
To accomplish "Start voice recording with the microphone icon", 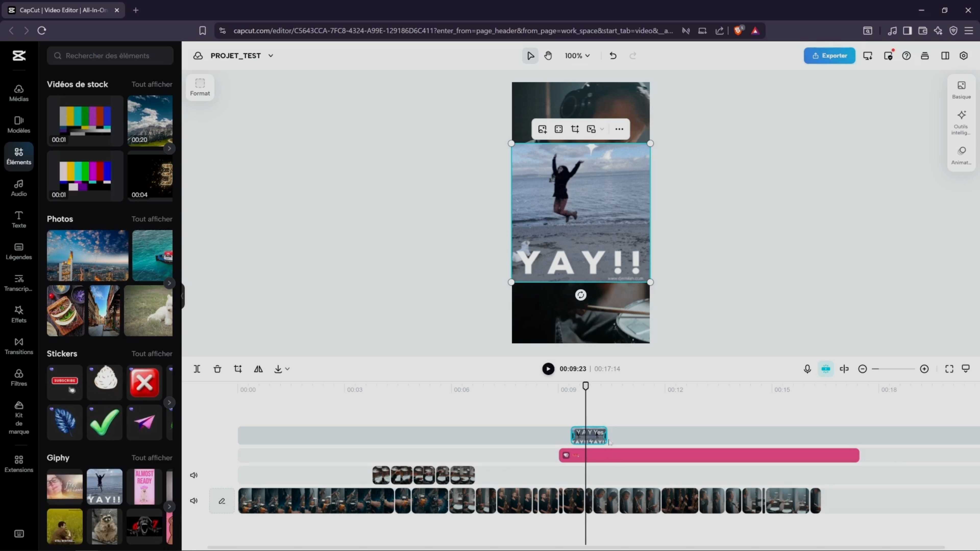I will coord(807,369).
